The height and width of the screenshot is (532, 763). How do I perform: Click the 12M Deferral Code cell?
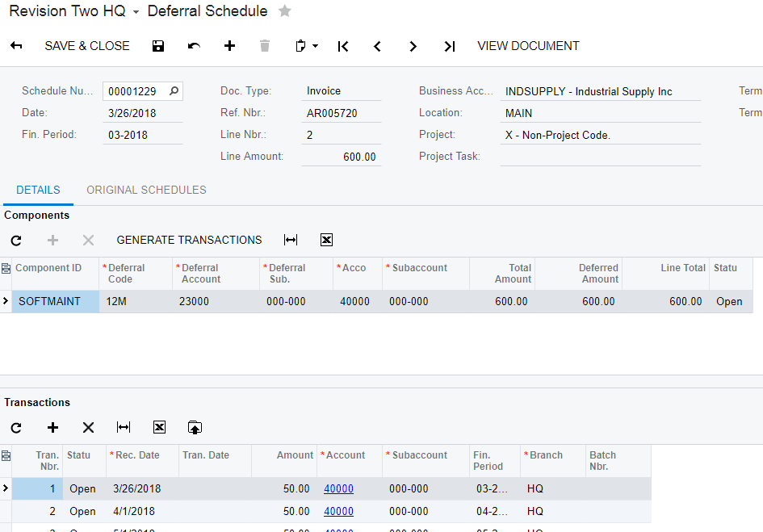tap(136, 301)
